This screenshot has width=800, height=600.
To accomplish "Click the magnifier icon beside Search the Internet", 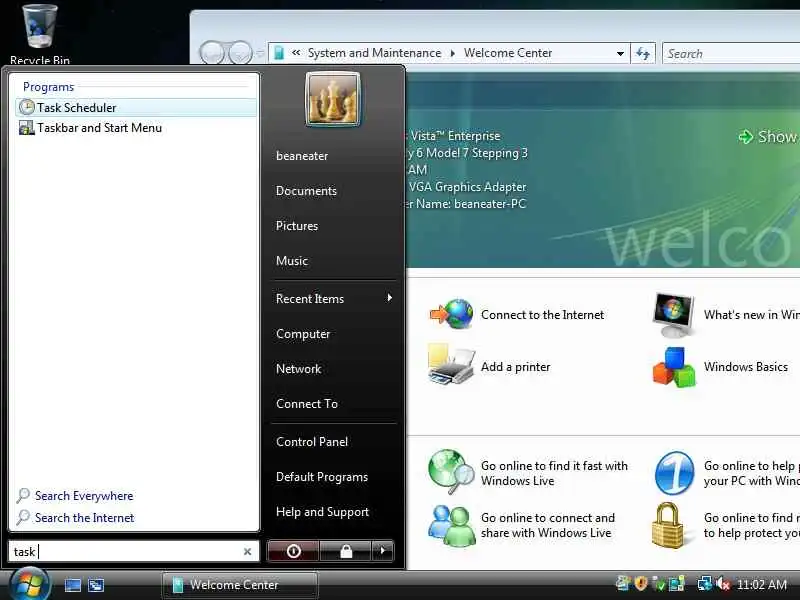I will pyautogui.click(x=23, y=517).
